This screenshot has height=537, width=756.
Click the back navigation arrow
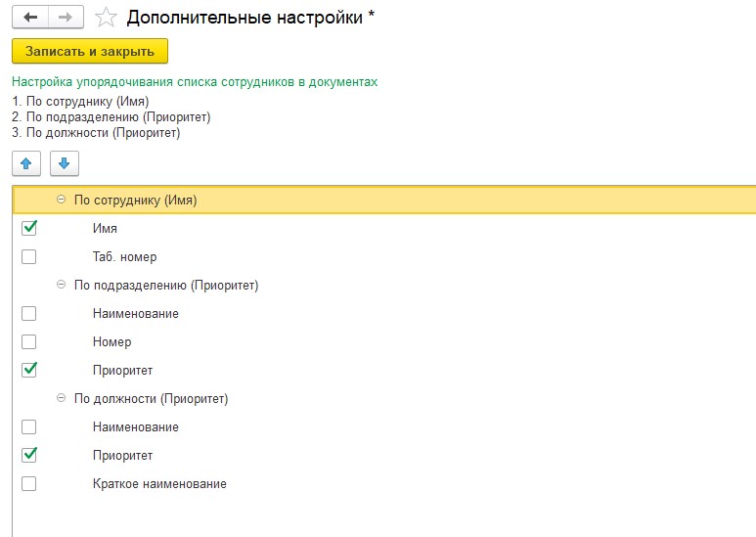click(31, 18)
